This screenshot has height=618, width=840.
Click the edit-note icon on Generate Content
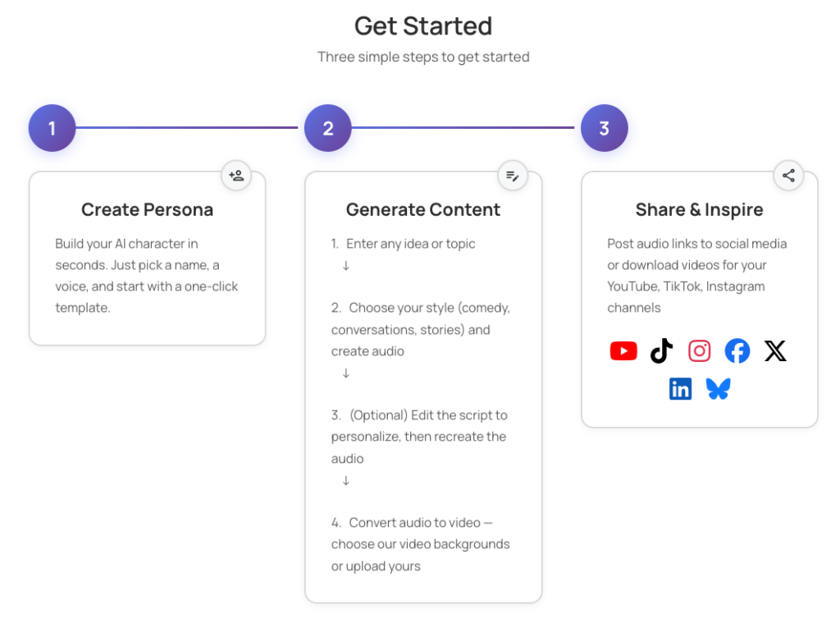513,176
